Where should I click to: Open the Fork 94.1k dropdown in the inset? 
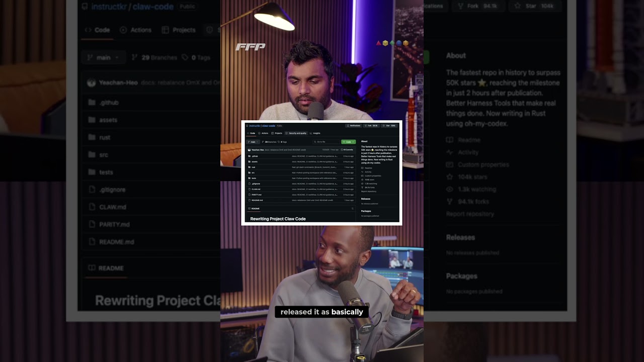tap(371, 126)
